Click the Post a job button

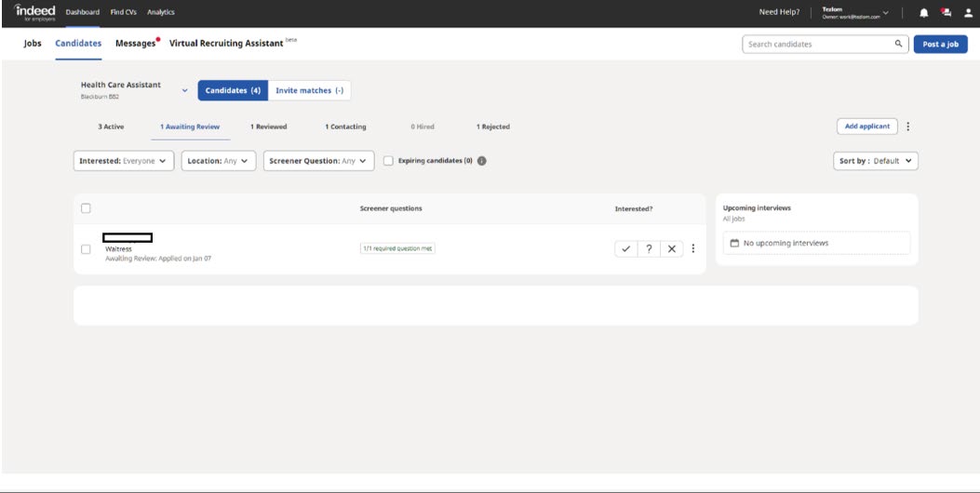point(940,44)
